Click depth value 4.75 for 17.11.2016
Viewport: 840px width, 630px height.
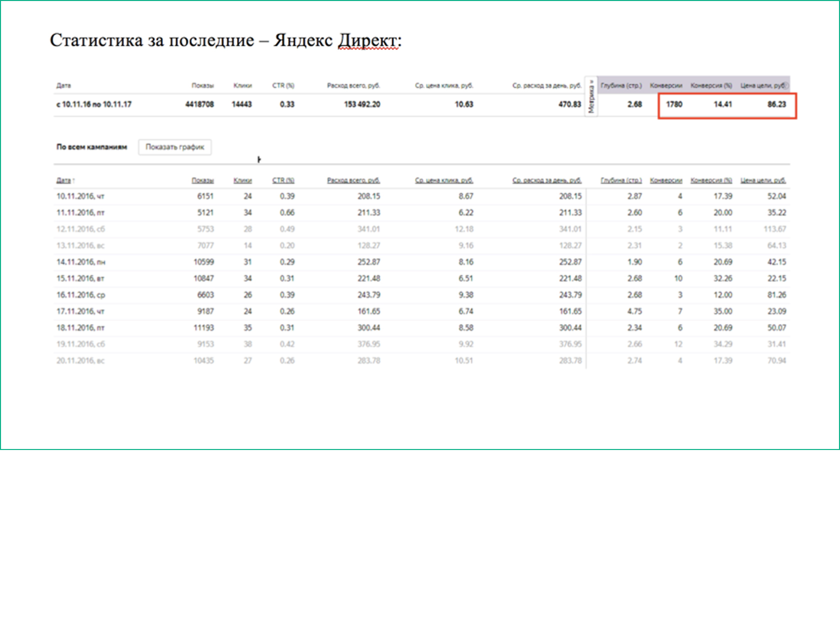[634, 311]
